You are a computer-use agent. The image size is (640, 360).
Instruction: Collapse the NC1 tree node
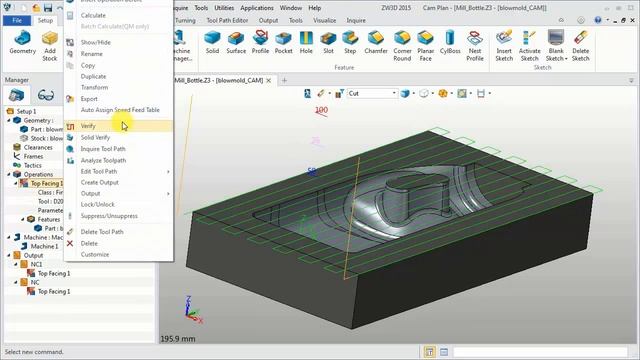[16, 264]
